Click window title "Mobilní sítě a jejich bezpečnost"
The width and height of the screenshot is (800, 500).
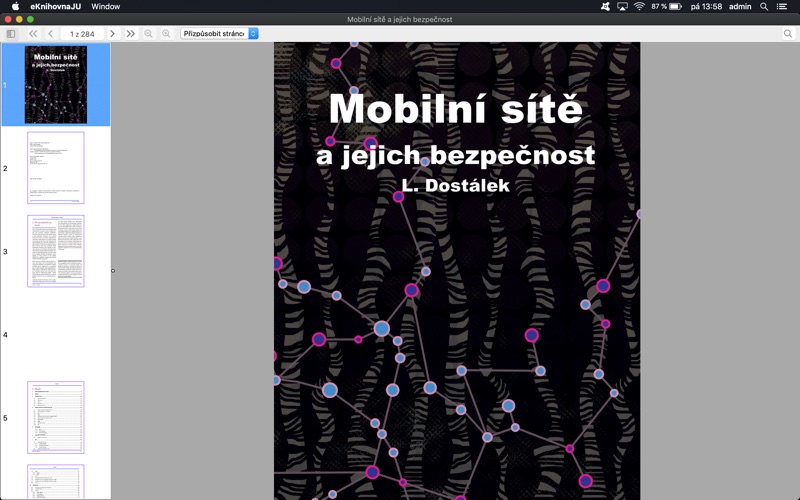[x=399, y=19]
